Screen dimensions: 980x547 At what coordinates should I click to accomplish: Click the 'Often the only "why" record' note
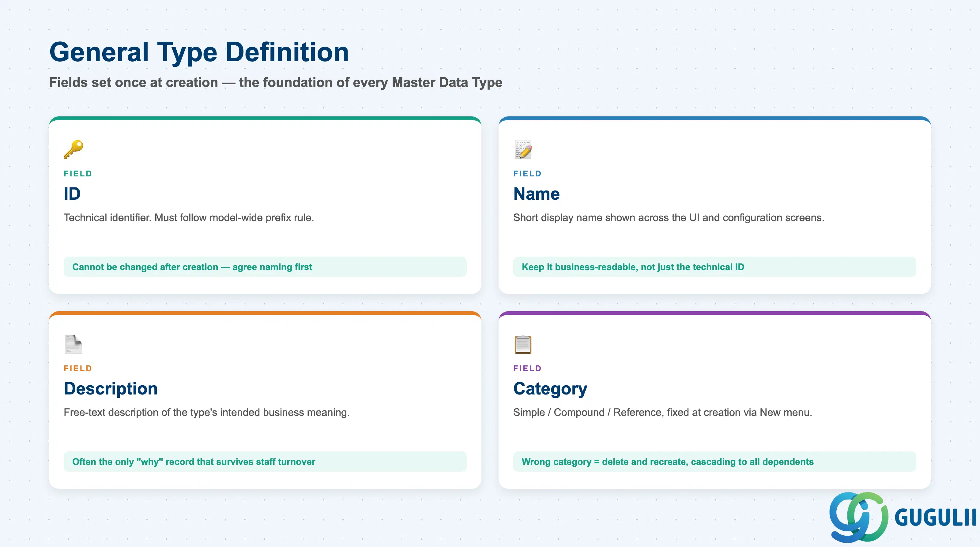tap(265, 462)
